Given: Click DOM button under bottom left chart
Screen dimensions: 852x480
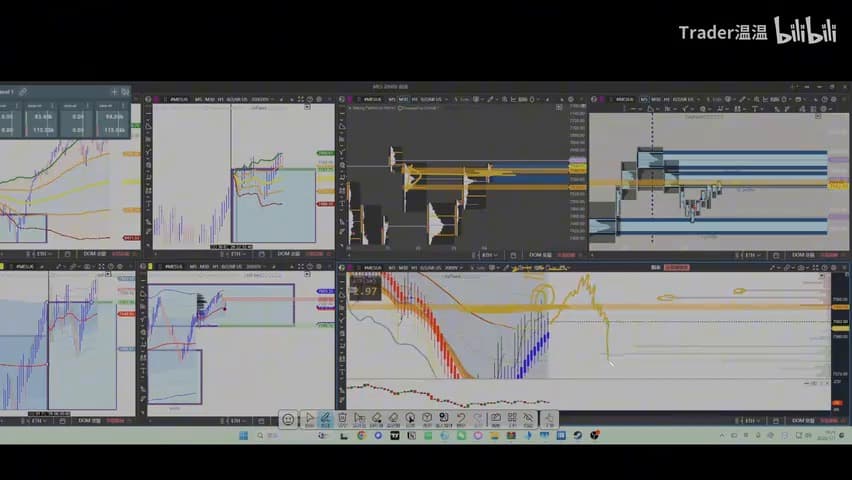Looking at the screenshot, I should (x=90, y=421).
